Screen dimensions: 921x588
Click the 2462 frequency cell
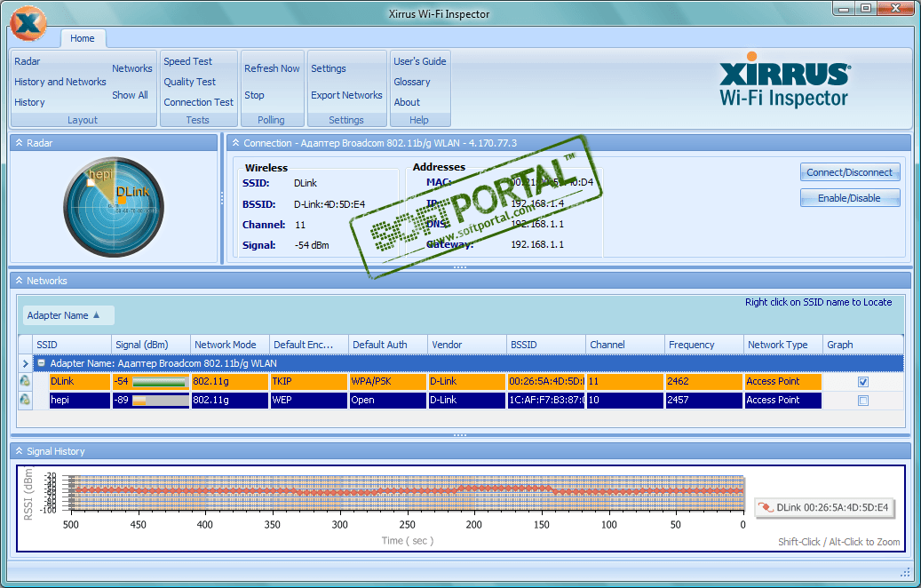tap(704, 381)
